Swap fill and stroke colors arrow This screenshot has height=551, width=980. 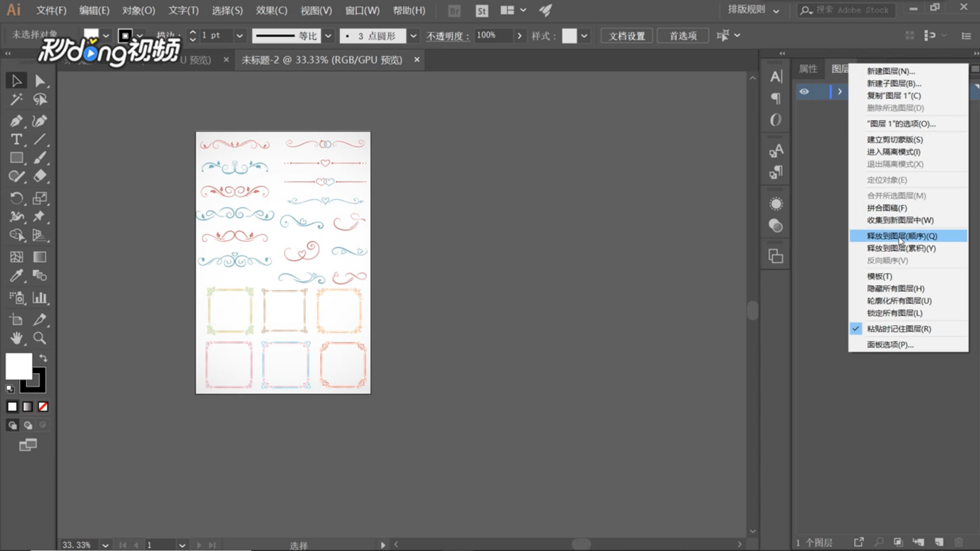click(43, 358)
